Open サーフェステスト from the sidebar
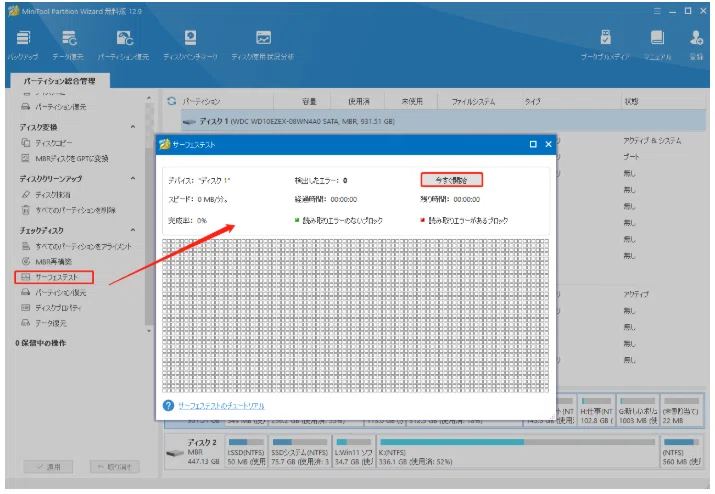 tap(54, 277)
